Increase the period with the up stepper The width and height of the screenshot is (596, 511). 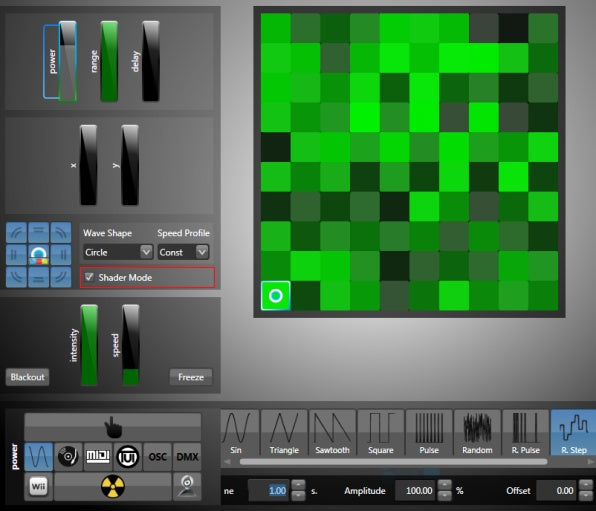[298, 485]
